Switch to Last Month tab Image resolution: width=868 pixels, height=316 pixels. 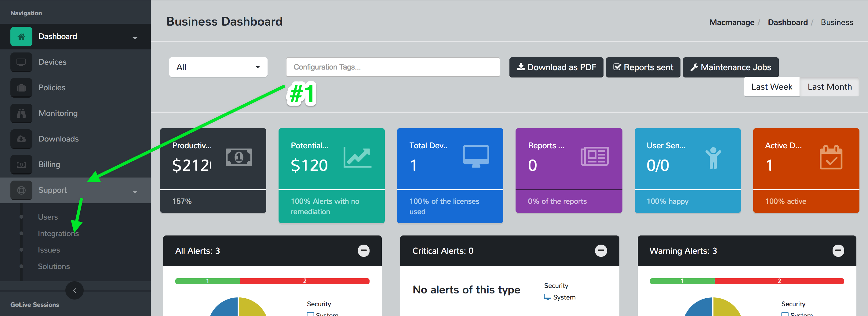pyautogui.click(x=829, y=87)
